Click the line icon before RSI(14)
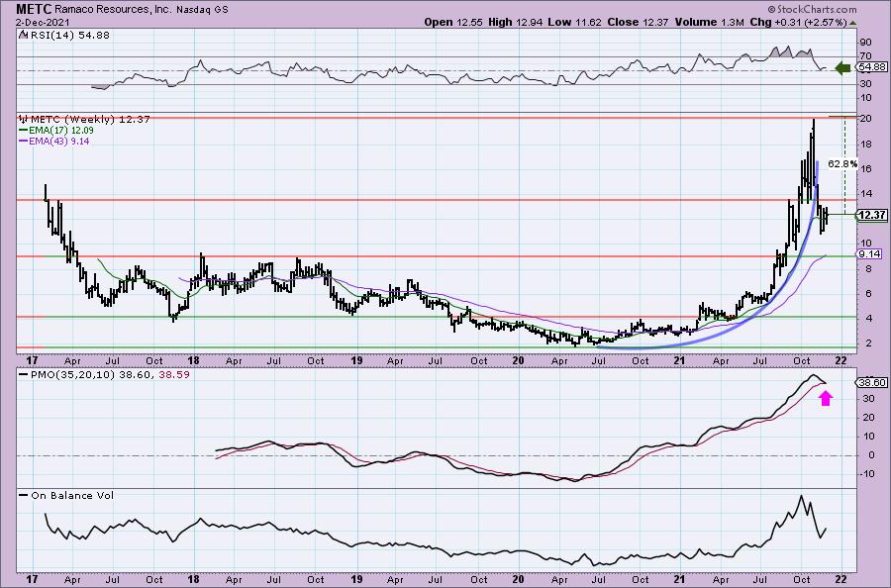The width and height of the screenshot is (891, 588). click(x=24, y=35)
